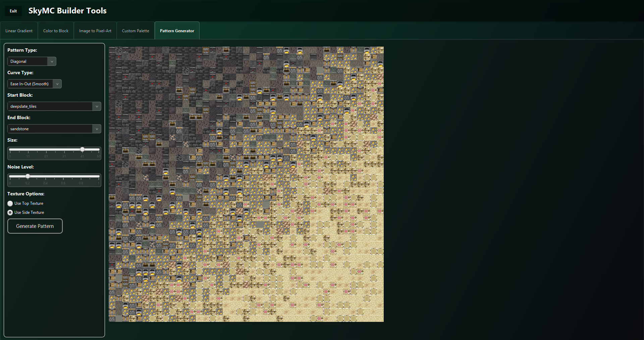Select the Pattern Generator tab
This screenshot has height=340, width=644.
point(177,31)
